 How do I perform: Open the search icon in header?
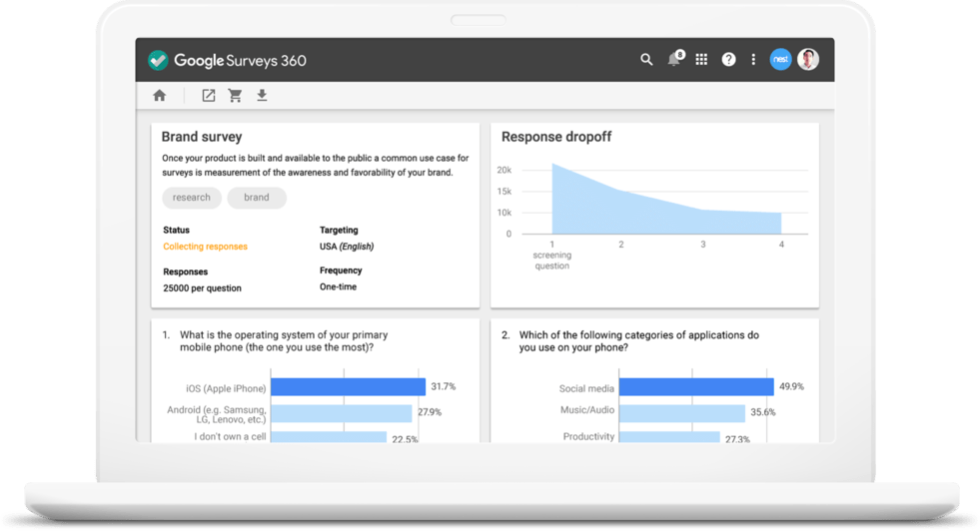646,60
